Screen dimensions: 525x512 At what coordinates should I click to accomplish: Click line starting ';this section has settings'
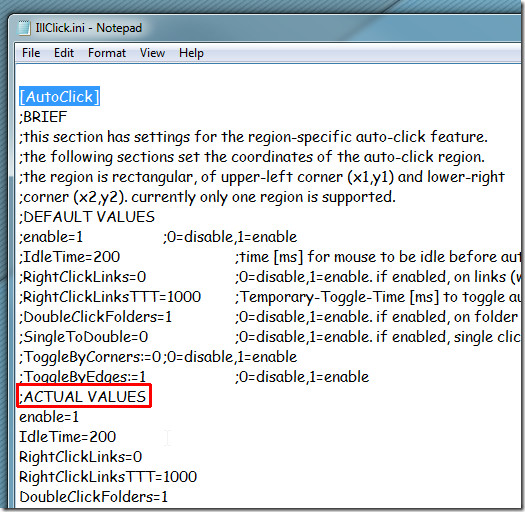pos(253,137)
